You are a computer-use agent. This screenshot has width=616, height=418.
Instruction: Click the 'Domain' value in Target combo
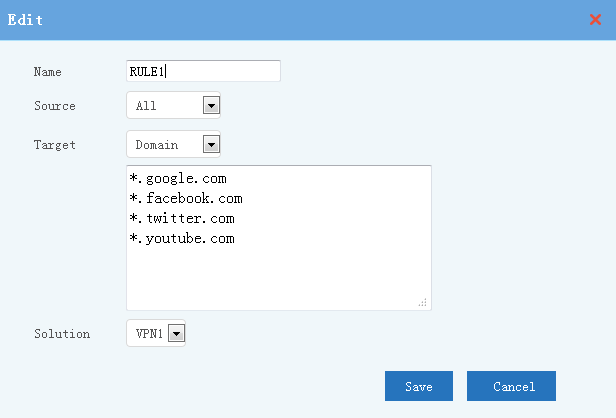tap(157, 145)
